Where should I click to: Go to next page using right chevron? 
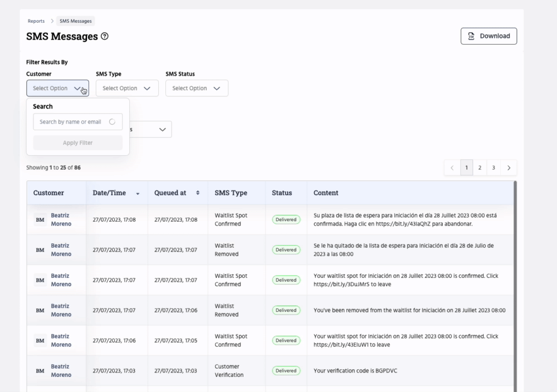(509, 168)
